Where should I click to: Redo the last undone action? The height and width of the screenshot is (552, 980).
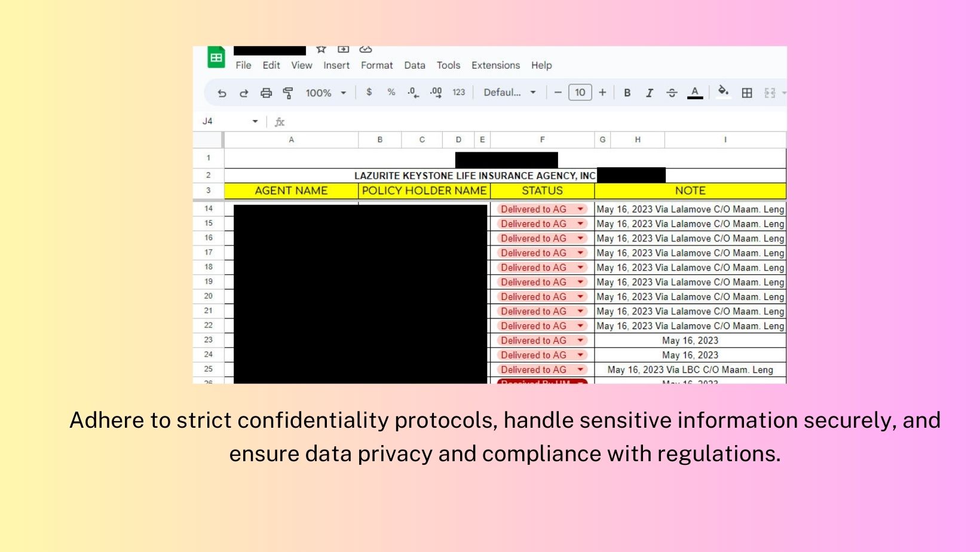(x=244, y=93)
